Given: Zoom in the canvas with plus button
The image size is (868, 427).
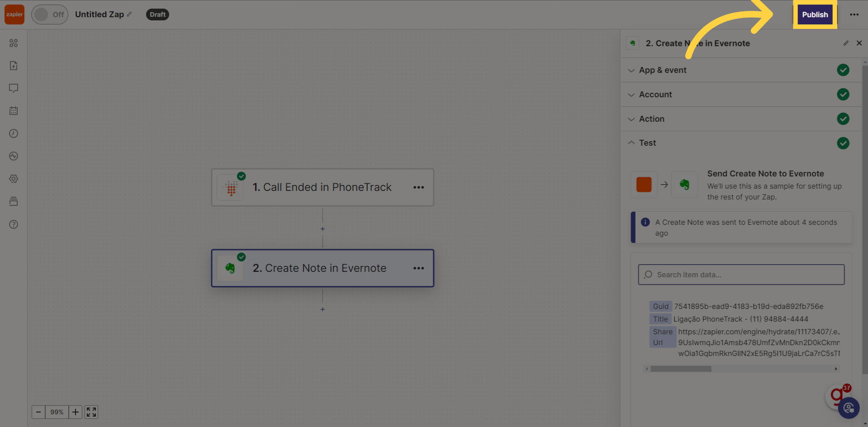Looking at the screenshot, I should [x=76, y=412].
